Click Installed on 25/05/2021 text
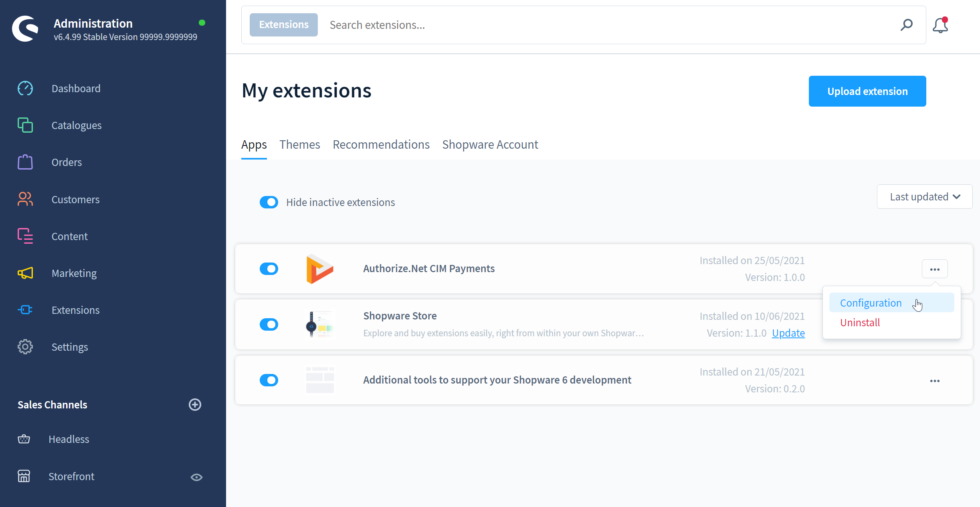 pos(752,261)
